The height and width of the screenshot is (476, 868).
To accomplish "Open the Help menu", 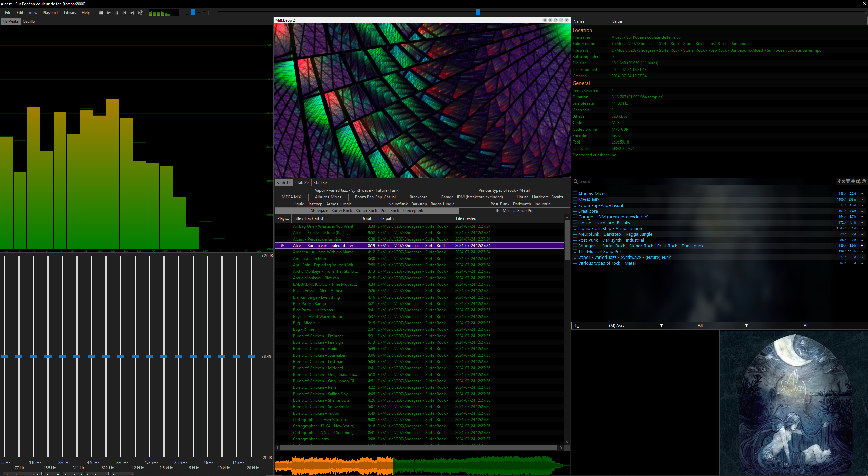I will pyautogui.click(x=86, y=13).
